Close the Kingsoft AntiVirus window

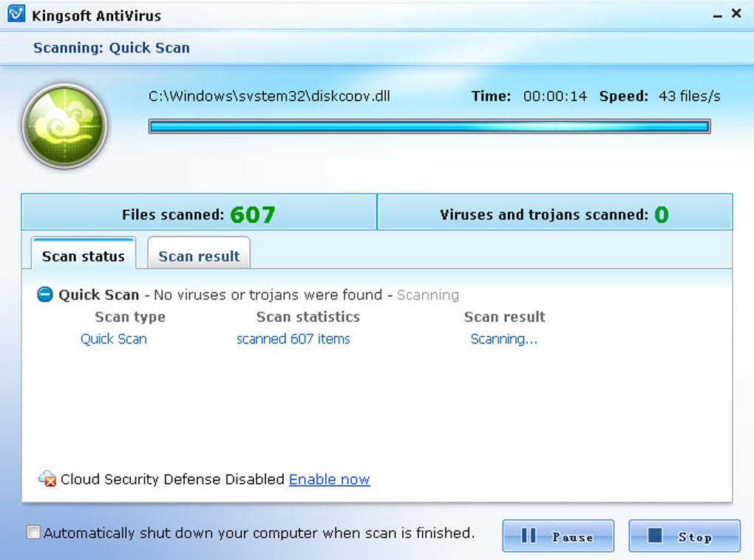pyautogui.click(x=736, y=13)
